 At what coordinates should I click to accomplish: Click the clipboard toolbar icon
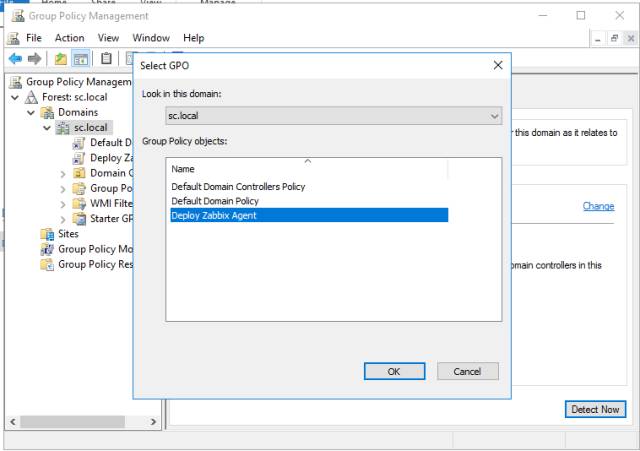(106, 59)
